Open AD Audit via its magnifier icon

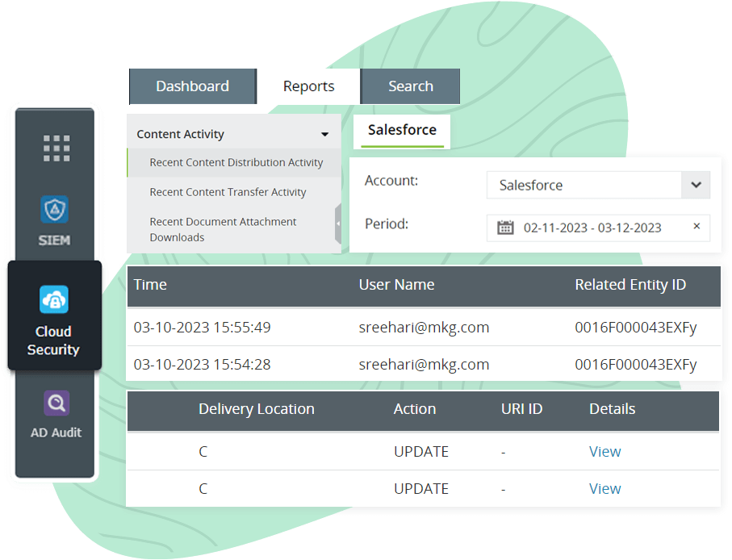[56, 403]
